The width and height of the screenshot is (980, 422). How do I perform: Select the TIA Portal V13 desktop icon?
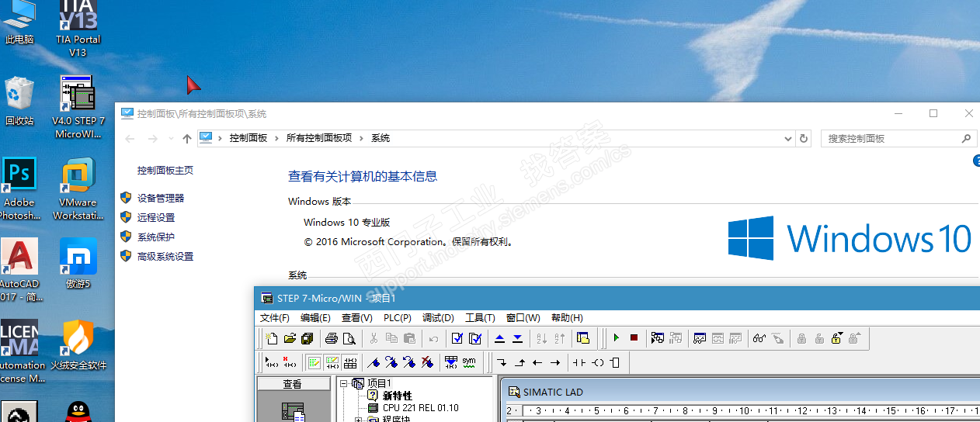78,29
